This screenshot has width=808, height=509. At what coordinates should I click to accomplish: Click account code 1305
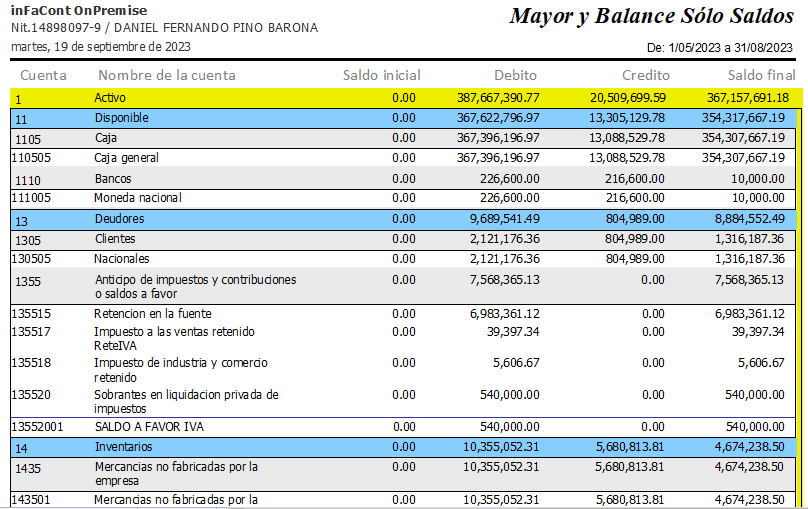point(28,241)
